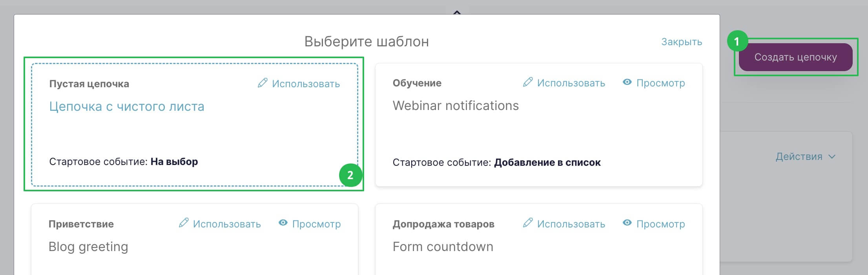
Task: Use the Обучение template
Action: coord(571,83)
